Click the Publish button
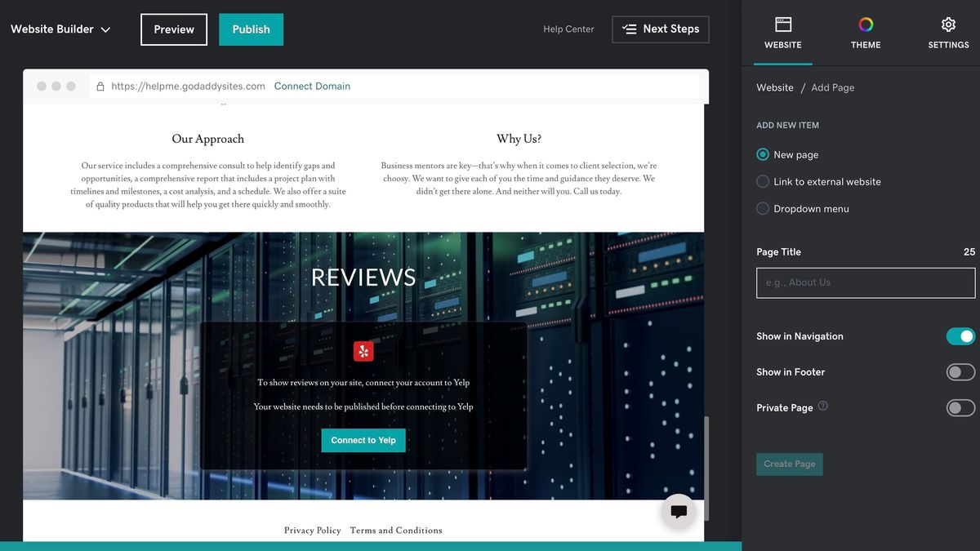 251,29
